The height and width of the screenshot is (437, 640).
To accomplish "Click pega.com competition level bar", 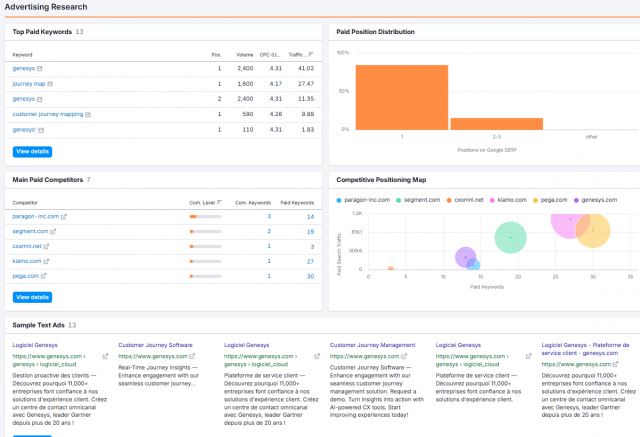I will 205,276.
